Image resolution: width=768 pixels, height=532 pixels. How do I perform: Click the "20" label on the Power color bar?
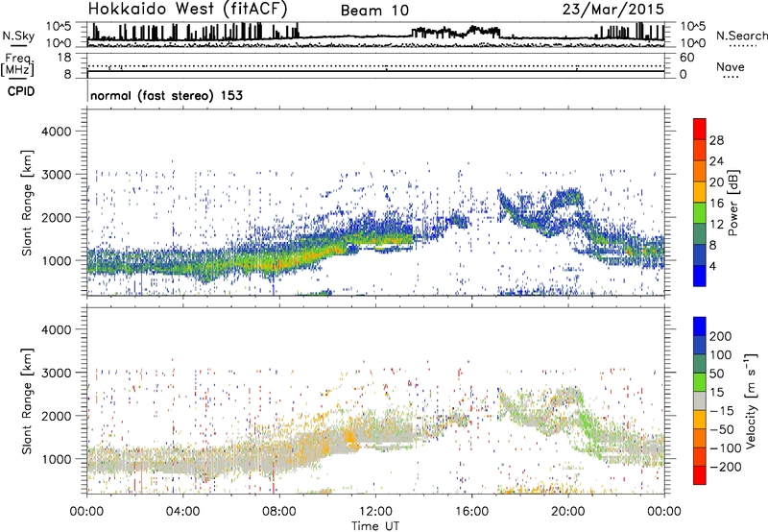pos(716,182)
